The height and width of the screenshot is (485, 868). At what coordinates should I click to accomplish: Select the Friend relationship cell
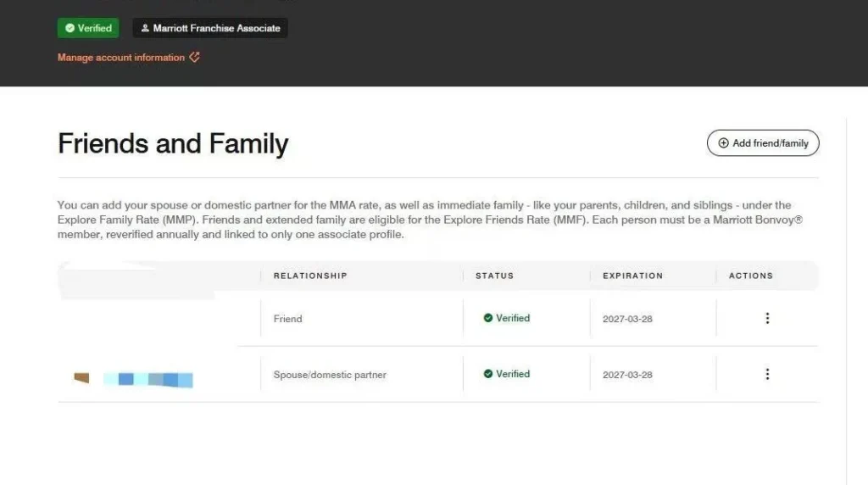288,319
